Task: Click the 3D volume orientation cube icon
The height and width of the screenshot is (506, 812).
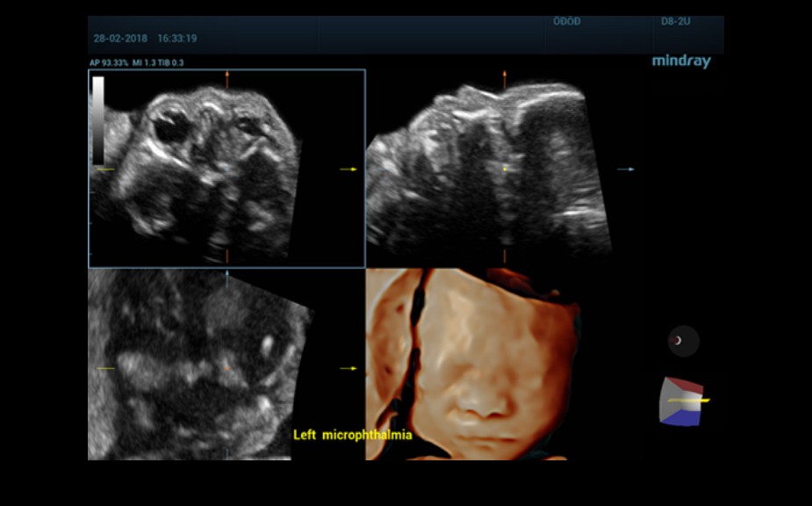Action: pos(683,401)
